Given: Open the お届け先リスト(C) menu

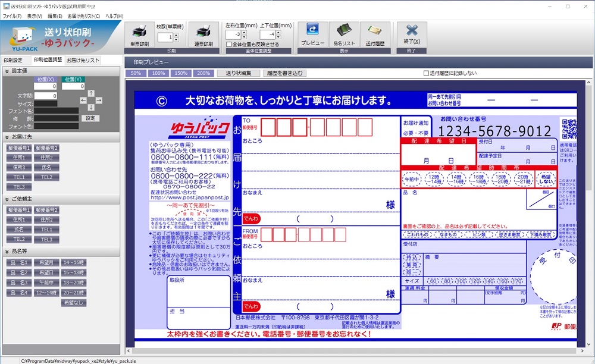Looking at the screenshot, I should [x=83, y=16].
